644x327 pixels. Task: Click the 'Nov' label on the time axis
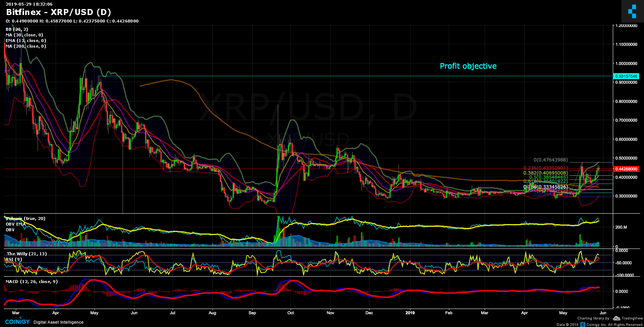(330, 313)
